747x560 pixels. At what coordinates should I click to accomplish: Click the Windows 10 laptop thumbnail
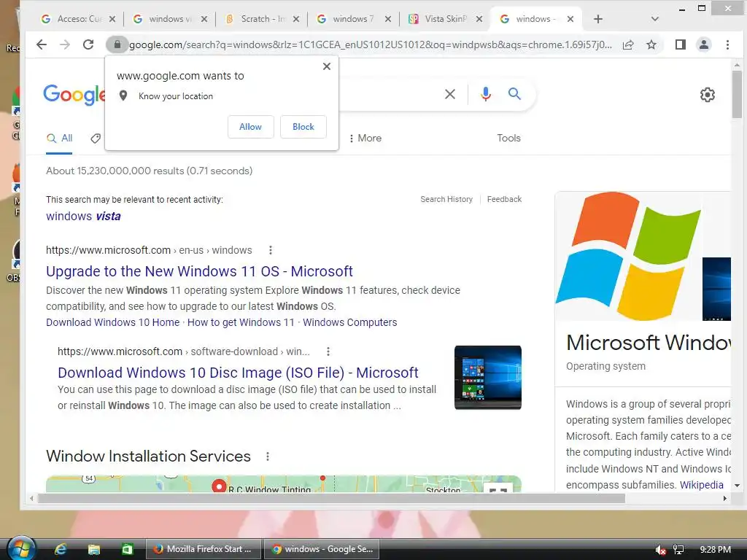coord(488,377)
